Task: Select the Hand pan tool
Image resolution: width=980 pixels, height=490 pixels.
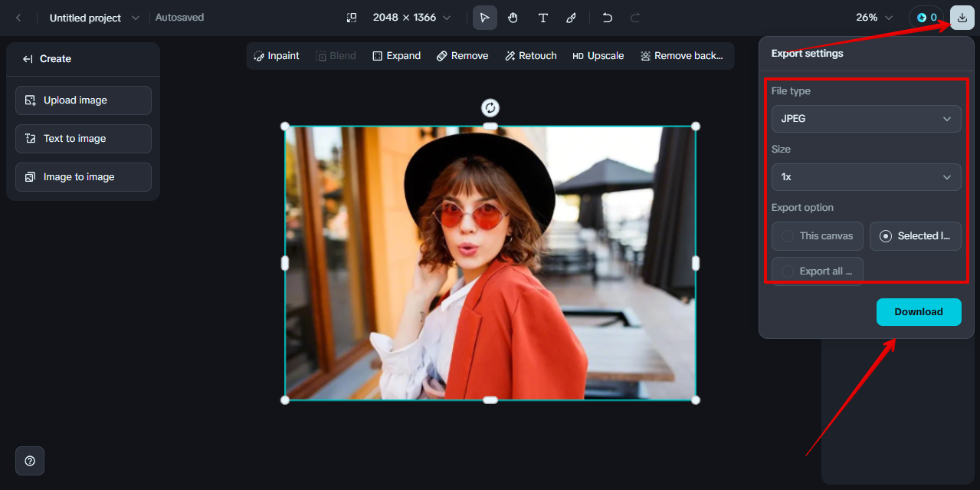Action: (x=513, y=18)
